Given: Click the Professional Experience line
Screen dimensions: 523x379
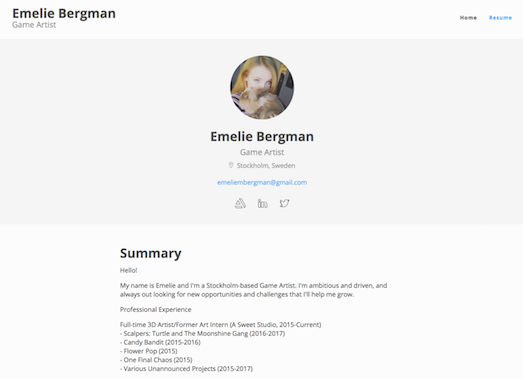Looking at the screenshot, I should [x=155, y=310].
